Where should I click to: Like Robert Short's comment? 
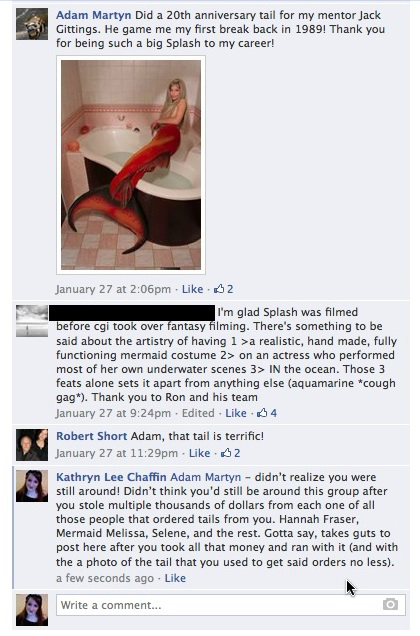point(200,453)
